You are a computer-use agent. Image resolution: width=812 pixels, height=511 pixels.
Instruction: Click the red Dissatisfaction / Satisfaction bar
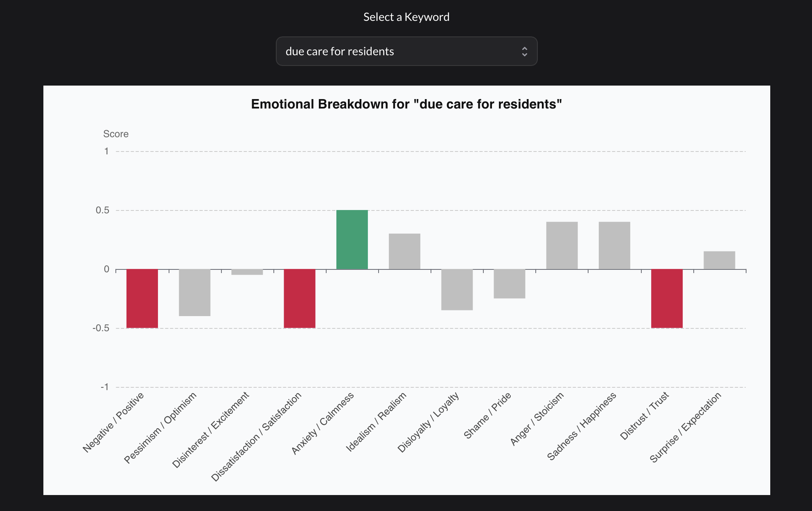[x=300, y=299]
